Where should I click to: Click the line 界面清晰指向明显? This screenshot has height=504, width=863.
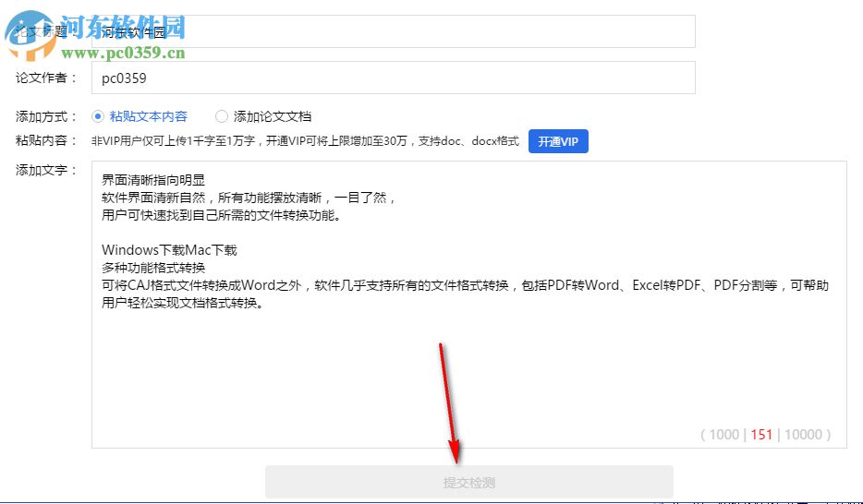[153, 180]
